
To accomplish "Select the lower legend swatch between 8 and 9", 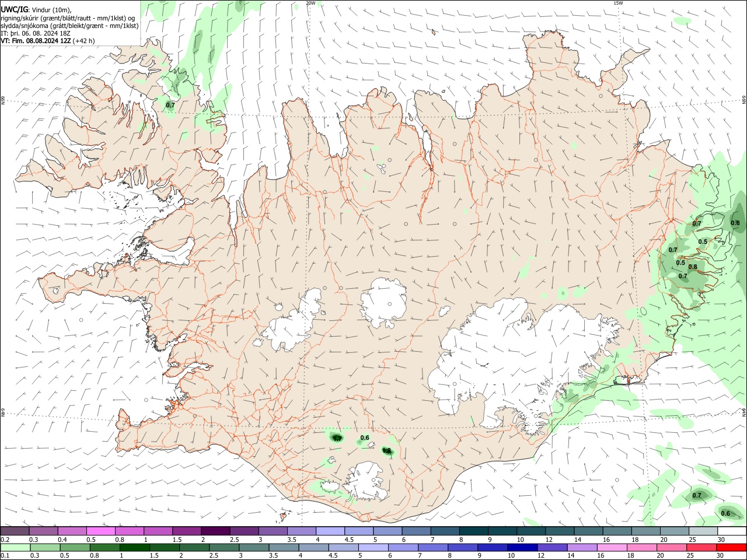I will (x=463, y=547).
